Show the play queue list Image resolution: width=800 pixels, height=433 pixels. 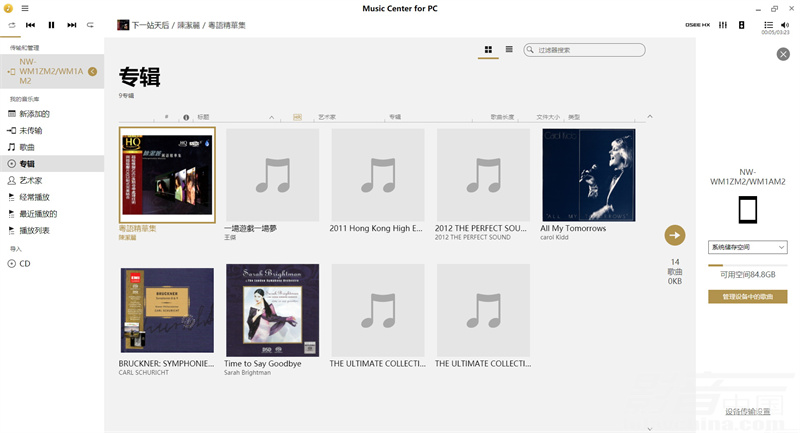pyautogui.click(x=768, y=24)
